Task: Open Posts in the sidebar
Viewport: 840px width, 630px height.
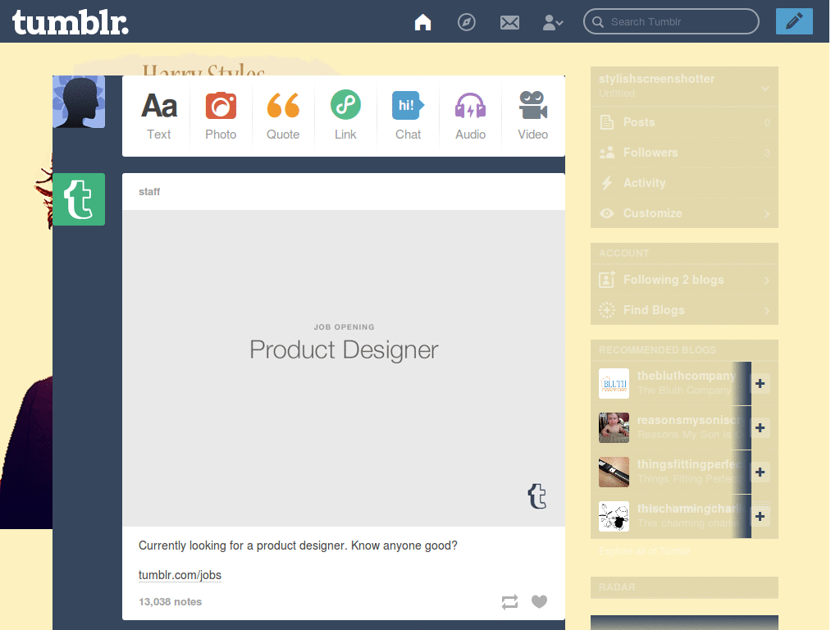Action: coord(684,122)
